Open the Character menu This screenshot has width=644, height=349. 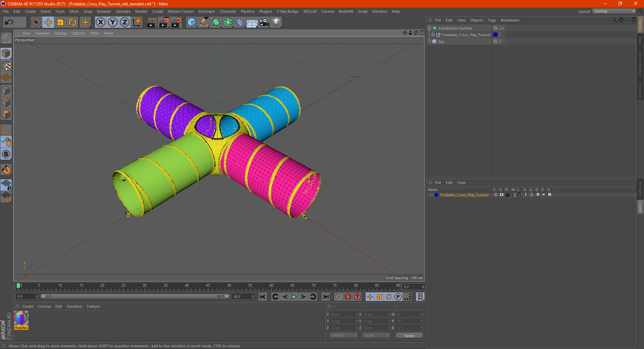point(228,11)
